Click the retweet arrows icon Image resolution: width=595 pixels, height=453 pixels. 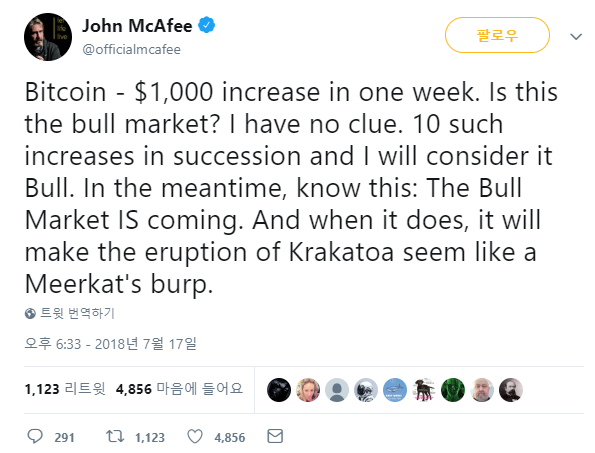(x=115, y=436)
